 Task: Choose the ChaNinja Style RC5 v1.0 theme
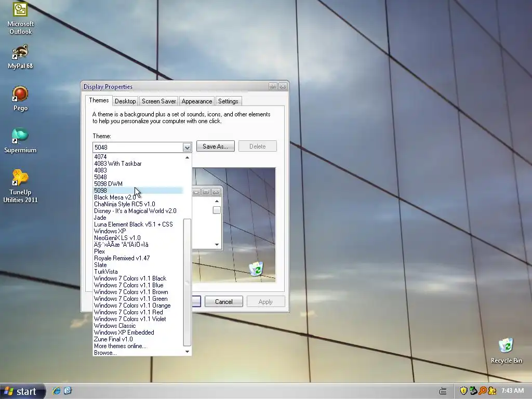138,204
